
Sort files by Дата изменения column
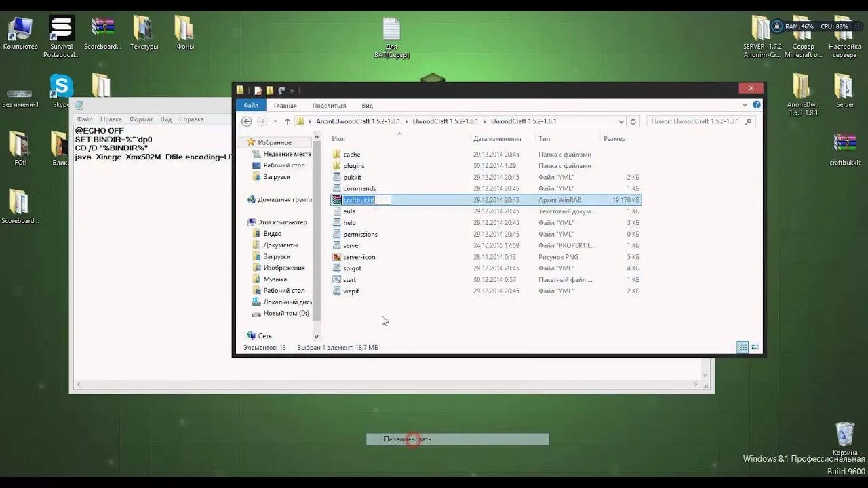point(497,138)
